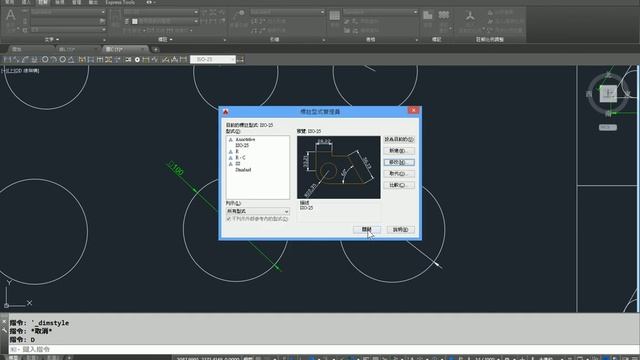The width and height of the screenshot is (640, 360).
Task: Click the revision cloud icon in ribbon
Action: 444,16
